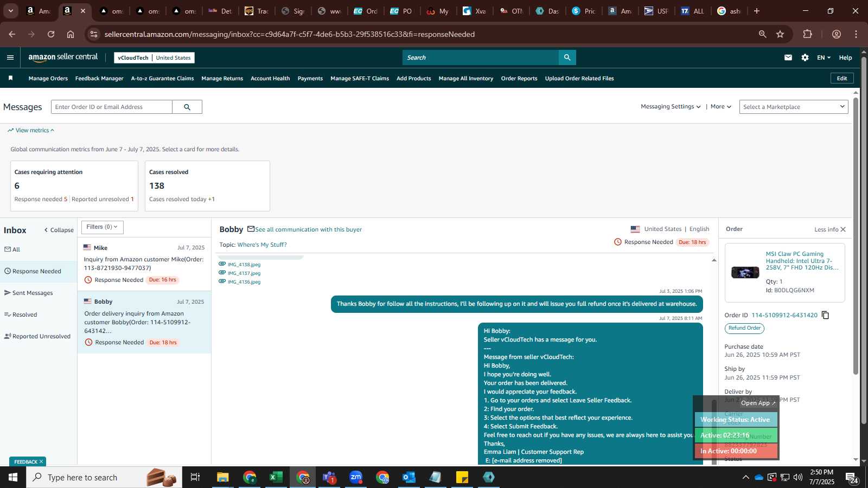
Task: Click the Seller Central Search field
Action: pos(481,57)
